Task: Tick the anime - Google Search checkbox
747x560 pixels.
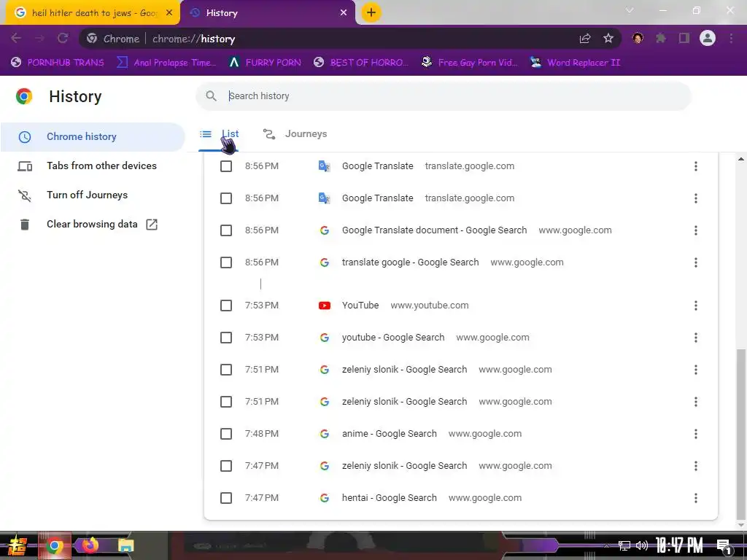Action: click(226, 434)
